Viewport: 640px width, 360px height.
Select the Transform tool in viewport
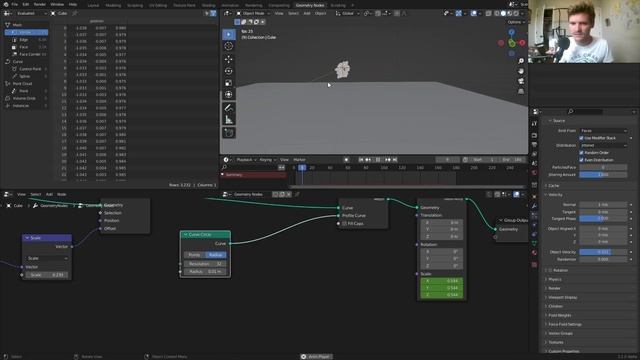coord(229,95)
